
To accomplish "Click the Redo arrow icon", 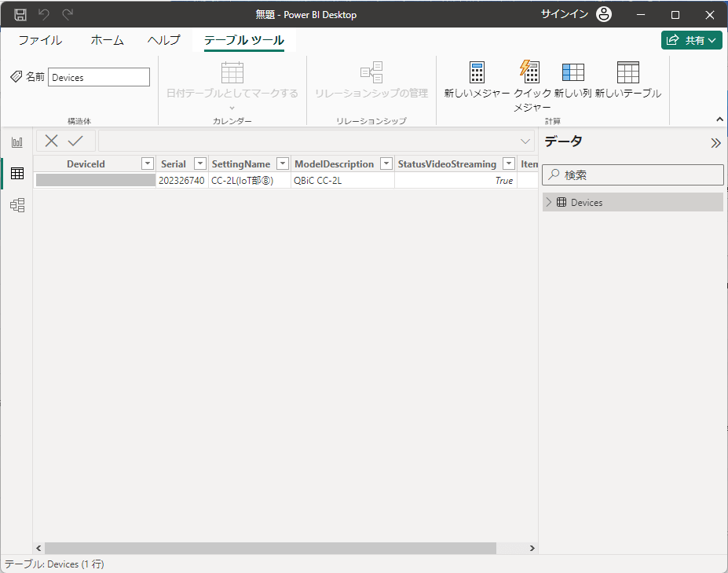I will click(68, 15).
